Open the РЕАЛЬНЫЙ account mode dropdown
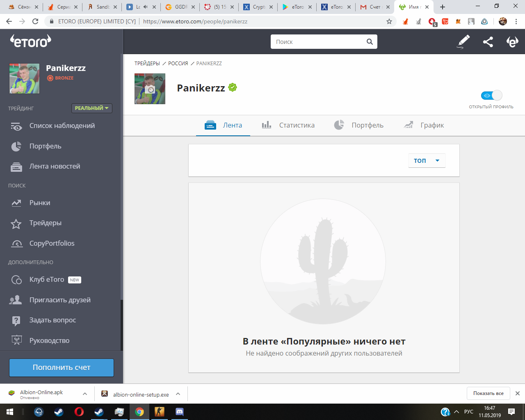The height and width of the screenshot is (420, 525). tap(92, 108)
